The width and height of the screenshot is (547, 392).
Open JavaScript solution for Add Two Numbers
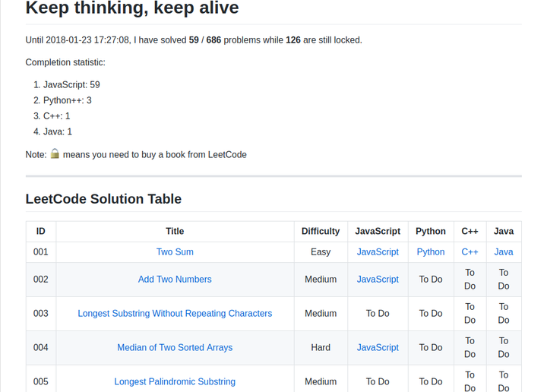[x=378, y=279]
